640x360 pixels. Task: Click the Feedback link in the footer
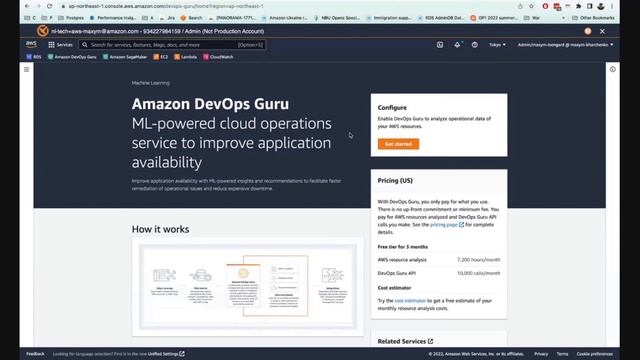[35, 354]
